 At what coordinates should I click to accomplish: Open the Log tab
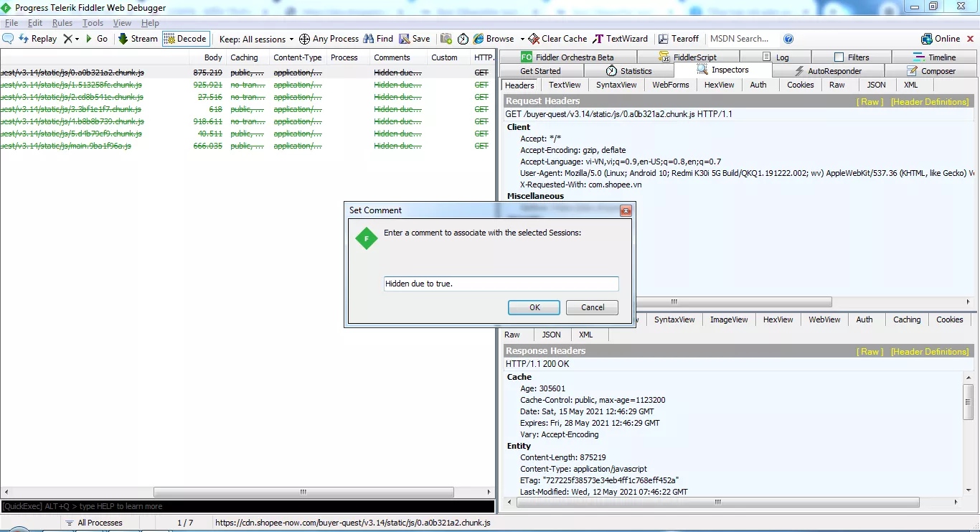(x=775, y=57)
